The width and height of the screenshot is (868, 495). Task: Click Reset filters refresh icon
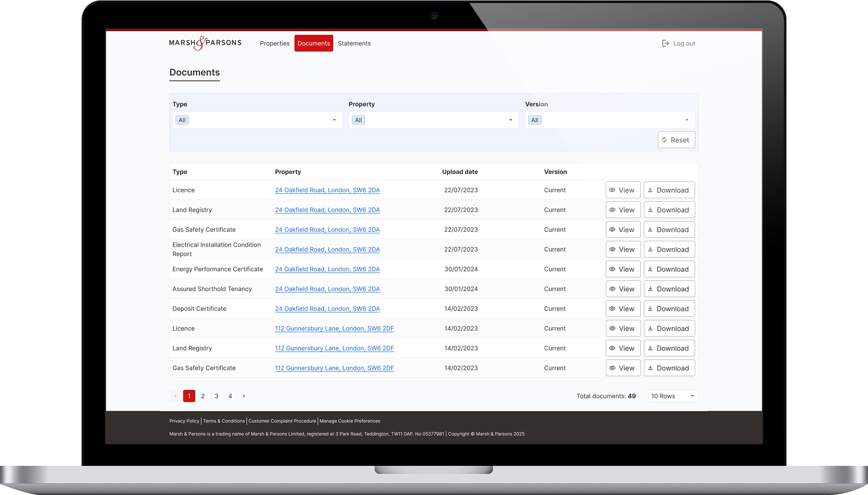coord(664,140)
